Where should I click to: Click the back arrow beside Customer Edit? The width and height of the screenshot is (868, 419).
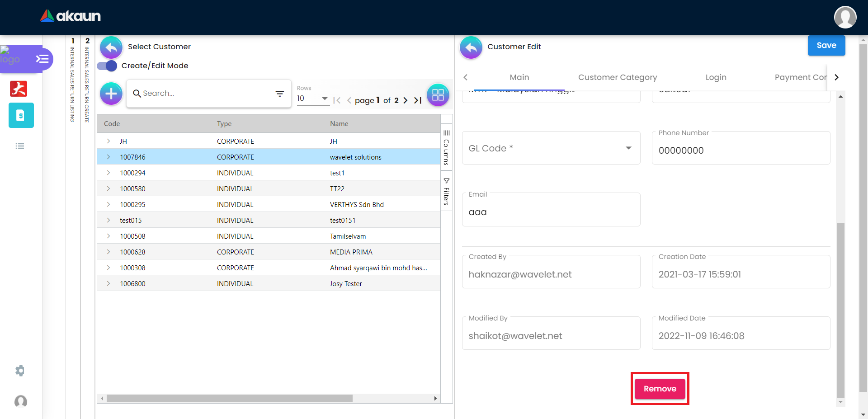471,47
